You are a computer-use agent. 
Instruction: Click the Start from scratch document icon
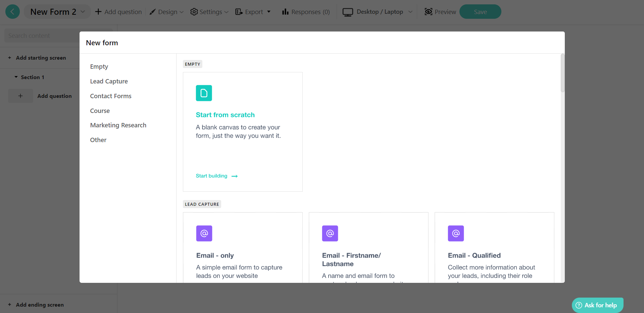[204, 93]
